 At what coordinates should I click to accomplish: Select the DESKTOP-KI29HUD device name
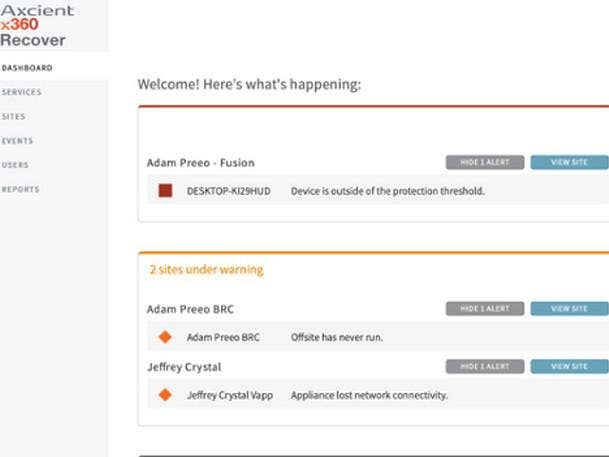tap(229, 191)
